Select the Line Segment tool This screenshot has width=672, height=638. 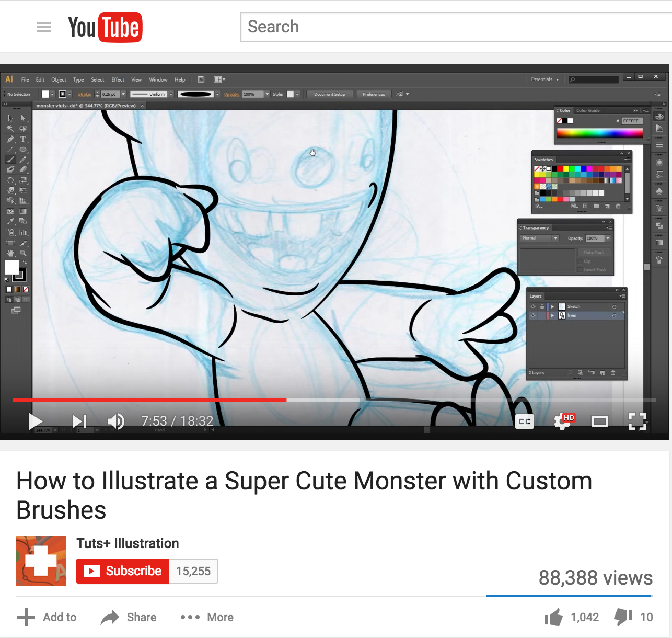tap(10, 150)
